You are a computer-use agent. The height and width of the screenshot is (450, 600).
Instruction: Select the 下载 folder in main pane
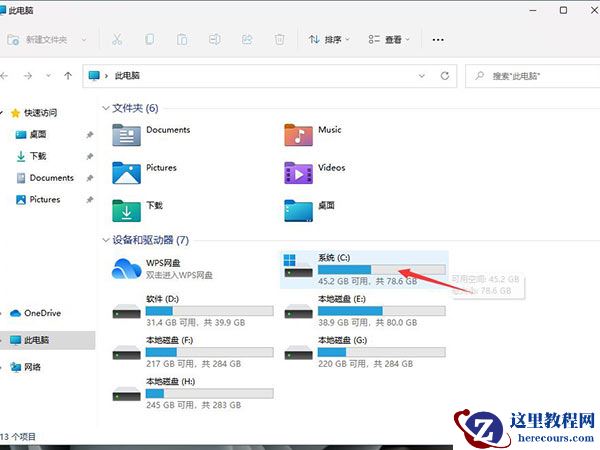[137, 210]
